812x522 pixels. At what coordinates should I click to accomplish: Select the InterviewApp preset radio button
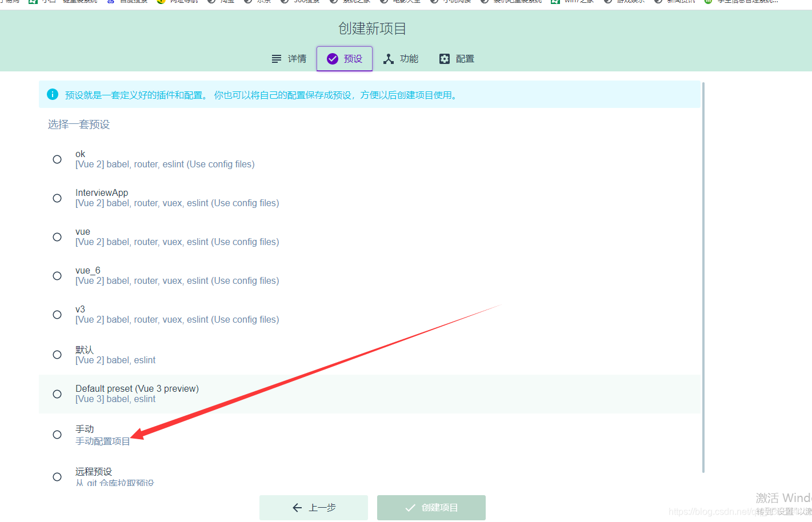(x=57, y=198)
